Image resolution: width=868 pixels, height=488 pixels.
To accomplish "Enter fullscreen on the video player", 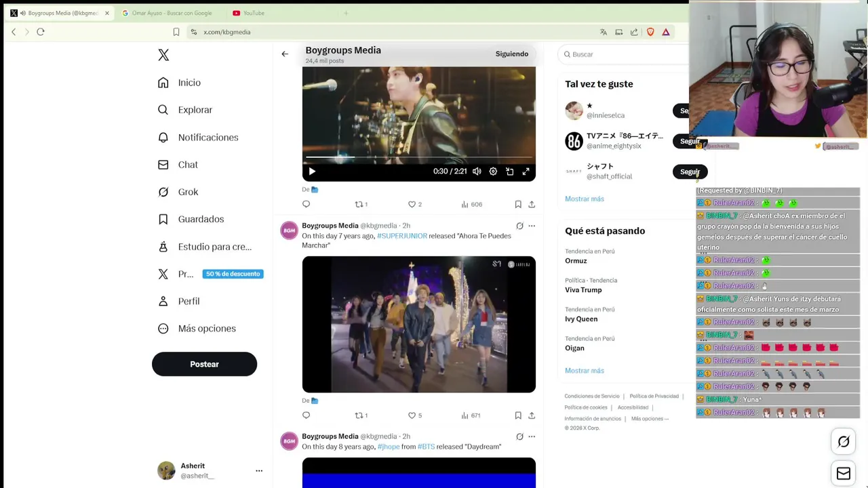I will point(526,171).
